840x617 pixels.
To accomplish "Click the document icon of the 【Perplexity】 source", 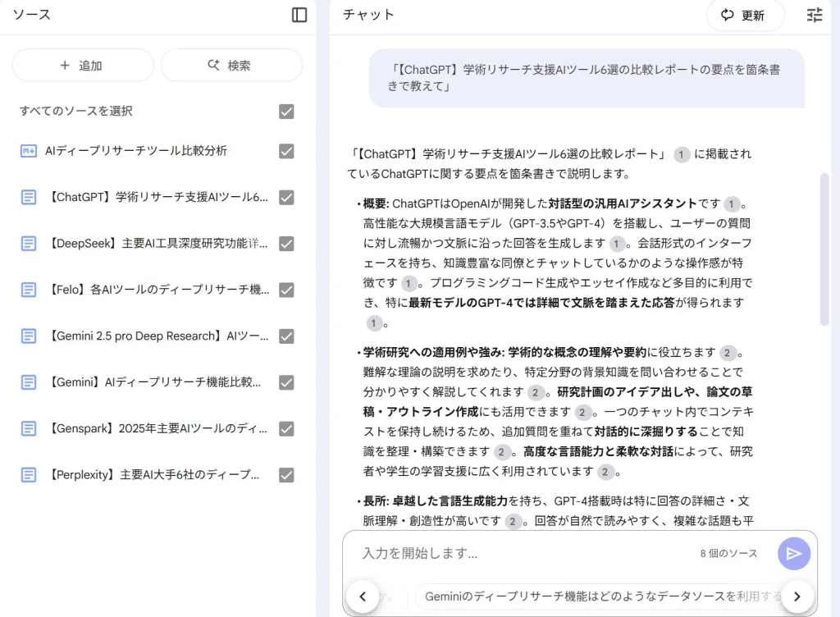I will pos(29,475).
